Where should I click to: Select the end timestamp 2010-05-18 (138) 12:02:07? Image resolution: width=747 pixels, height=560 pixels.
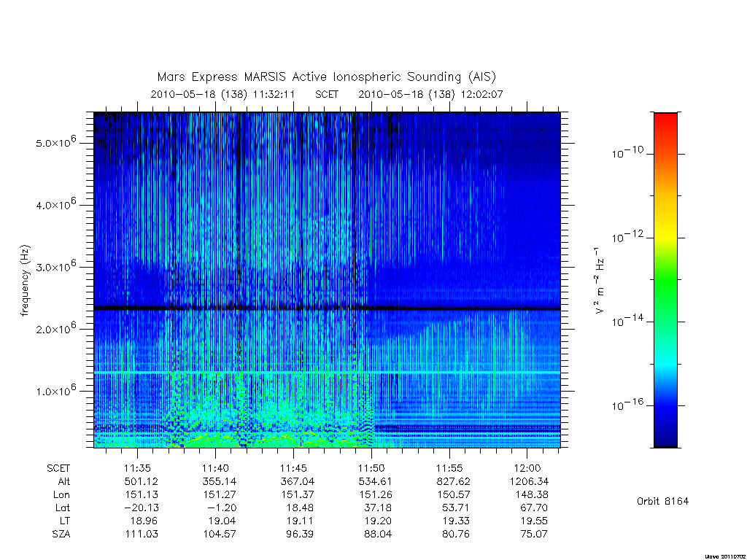coord(430,94)
